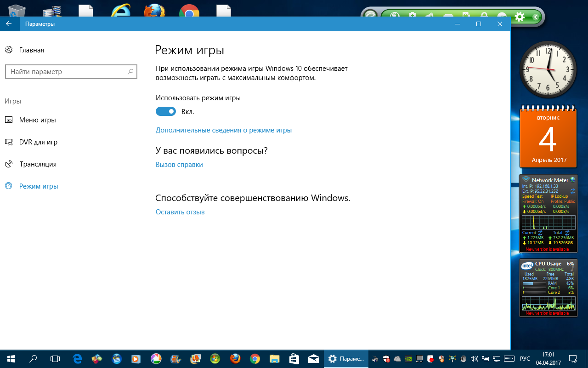Open the Action Center notifications icon
The image size is (588, 368).
[x=573, y=358]
